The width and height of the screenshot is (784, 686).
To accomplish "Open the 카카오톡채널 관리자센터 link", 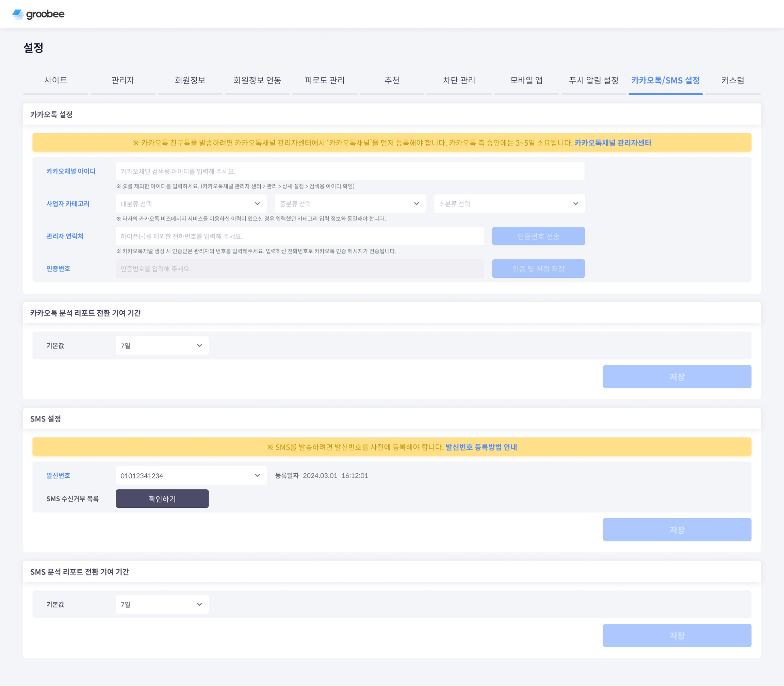I will click(x=612, y=143).
